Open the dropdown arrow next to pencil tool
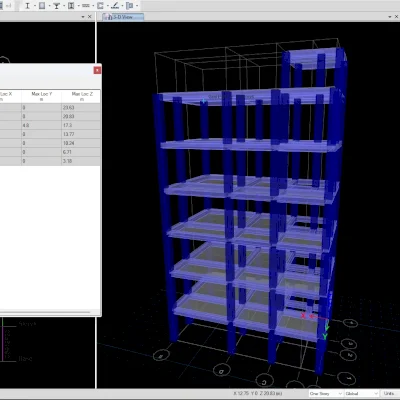 point(122,6)
